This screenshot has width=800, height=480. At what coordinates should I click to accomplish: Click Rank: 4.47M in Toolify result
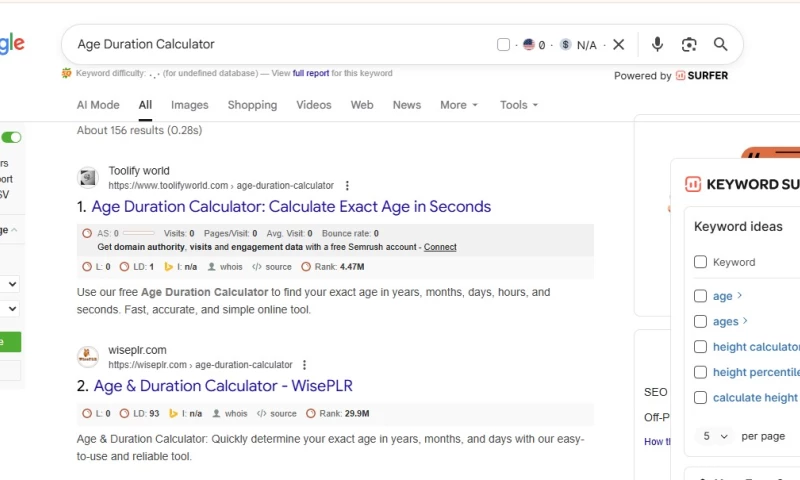pyautogui.click(x=333, y=267)
